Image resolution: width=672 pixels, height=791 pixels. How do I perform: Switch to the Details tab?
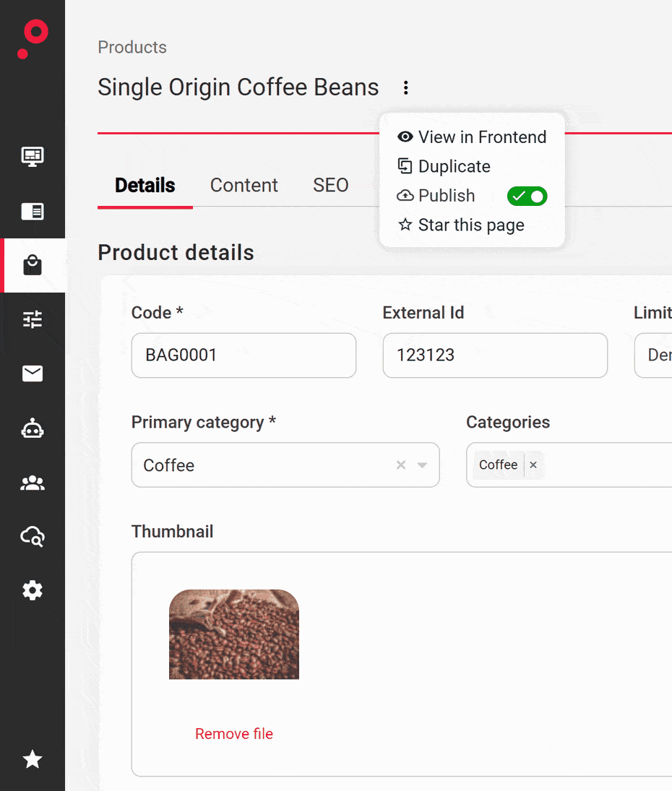coord(145,185)
